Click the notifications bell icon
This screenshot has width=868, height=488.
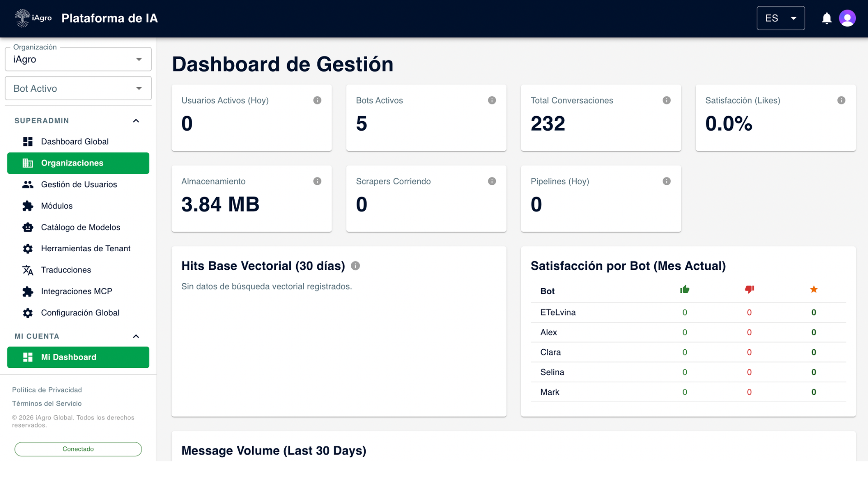[x=826, y=18]
